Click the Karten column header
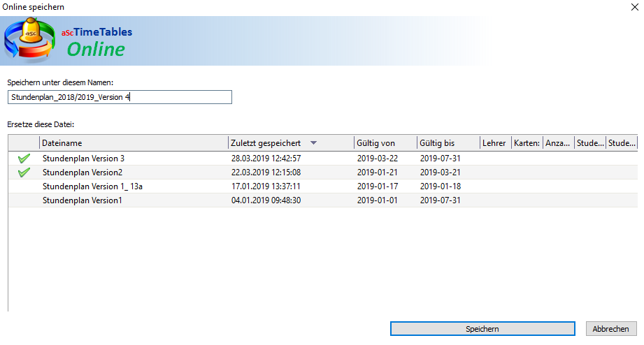The image size is (644, 345). pos(527,143)
